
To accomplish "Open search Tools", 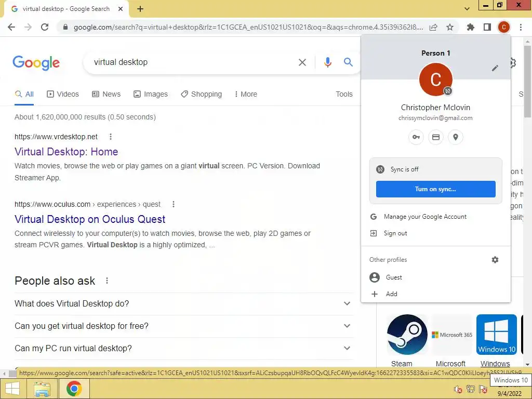I will point(344,95).
